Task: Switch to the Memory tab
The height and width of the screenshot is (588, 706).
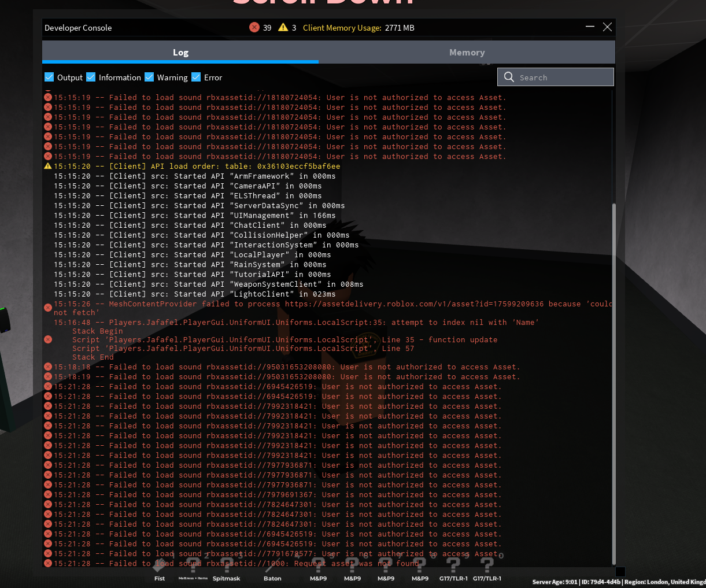Action: (x=467, y=53)
